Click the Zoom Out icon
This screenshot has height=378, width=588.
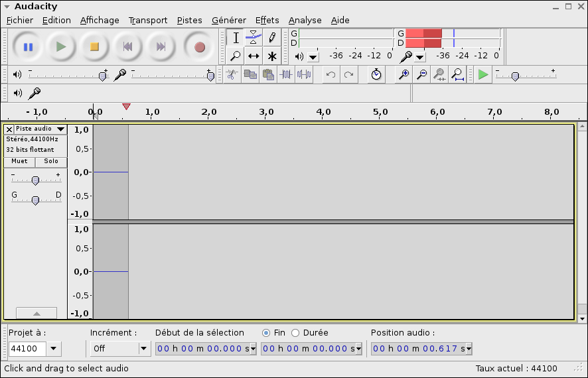click(x=422, y=74)
